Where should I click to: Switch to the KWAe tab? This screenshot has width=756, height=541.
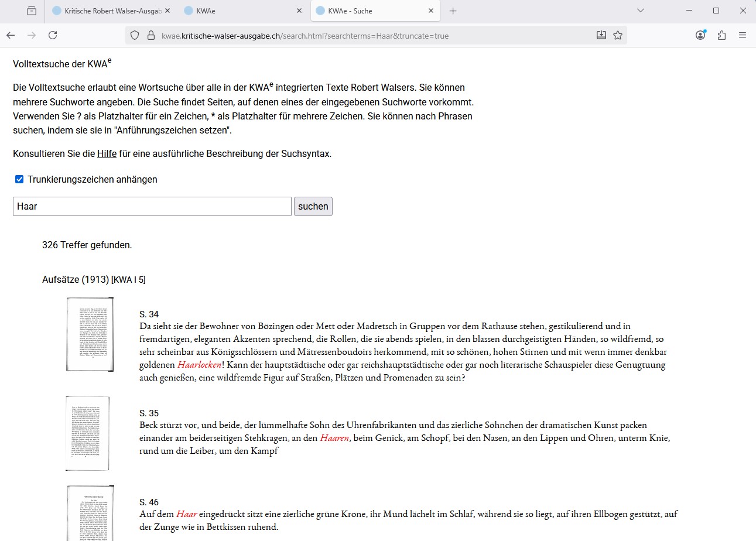(x=234, y=11)
